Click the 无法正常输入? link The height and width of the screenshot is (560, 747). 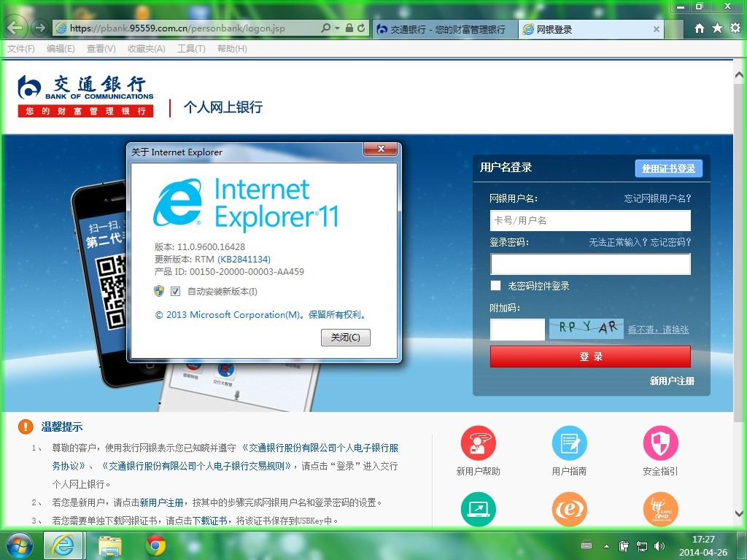[x=618, y=242]
